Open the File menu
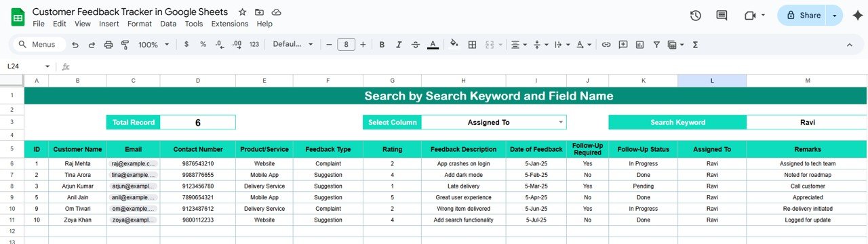The height and width of the screenshot is (244, 868). (39, 24)
